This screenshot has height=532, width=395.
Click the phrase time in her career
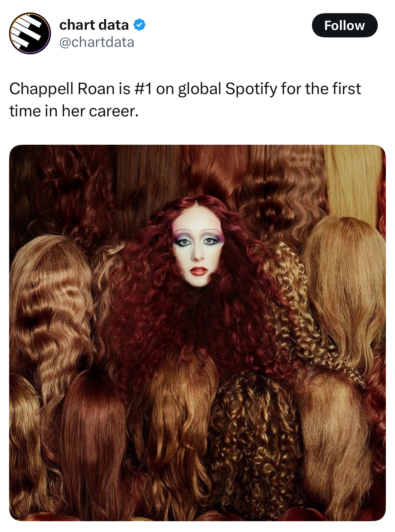pos(74,111)
